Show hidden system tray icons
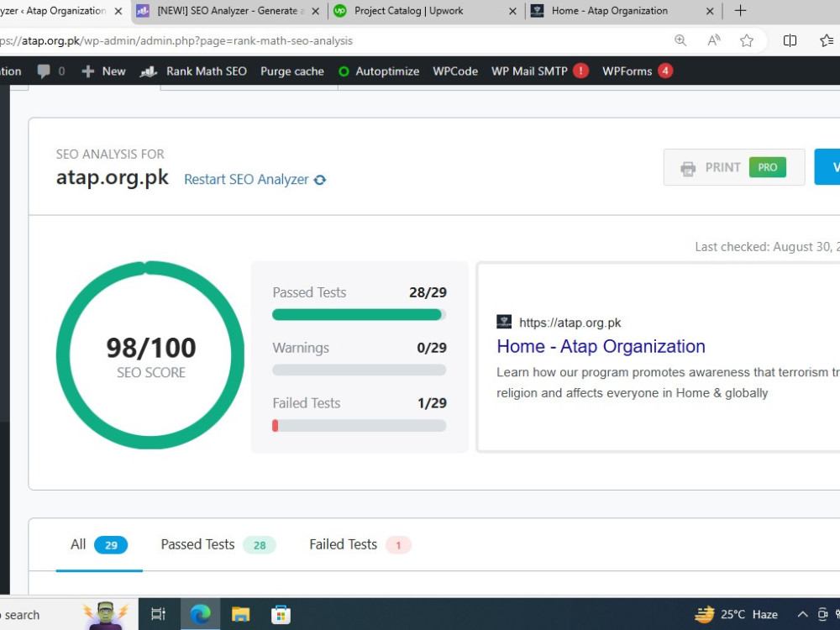Image resolution: width=840 pixels, height=630 pixels. point(802,615)
